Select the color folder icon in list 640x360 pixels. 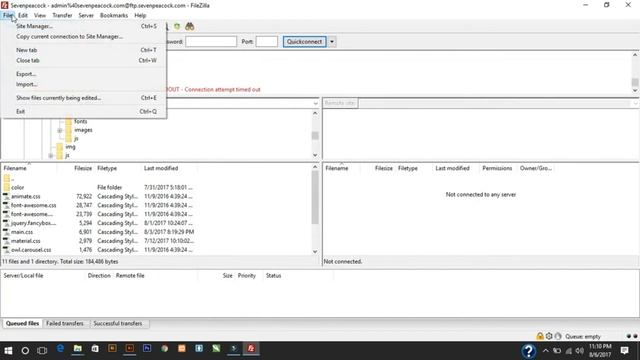(7, 187)
